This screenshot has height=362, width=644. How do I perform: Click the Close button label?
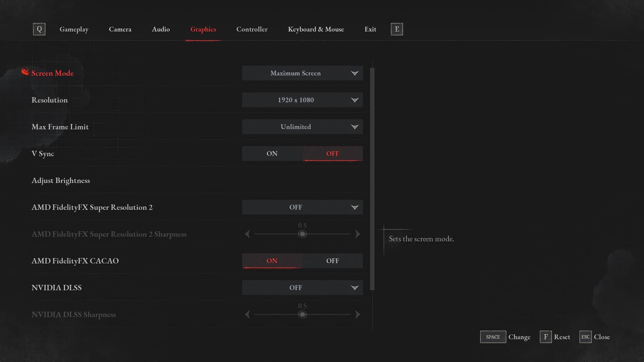point(602,337)
